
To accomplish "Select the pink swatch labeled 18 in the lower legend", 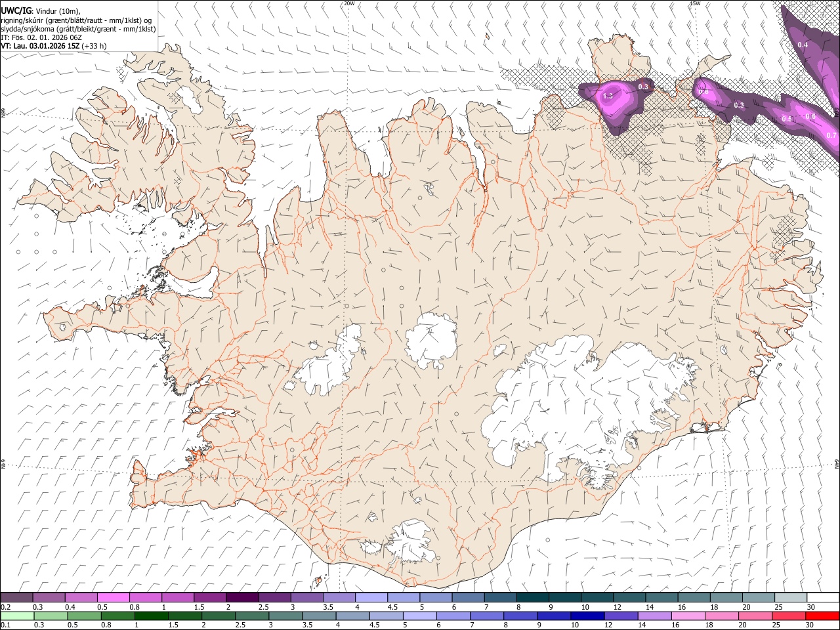I will (721, 616).
